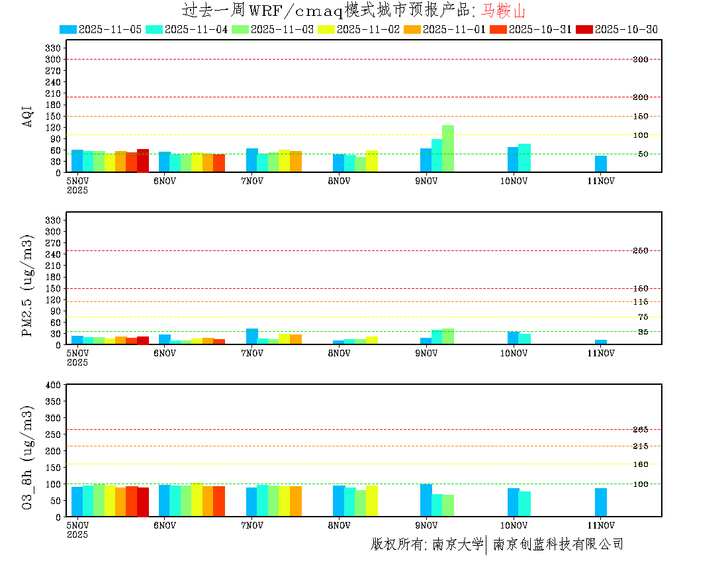Click the red city name 马鞍山 in title
The image size is (728, 563).
(503, 11)
